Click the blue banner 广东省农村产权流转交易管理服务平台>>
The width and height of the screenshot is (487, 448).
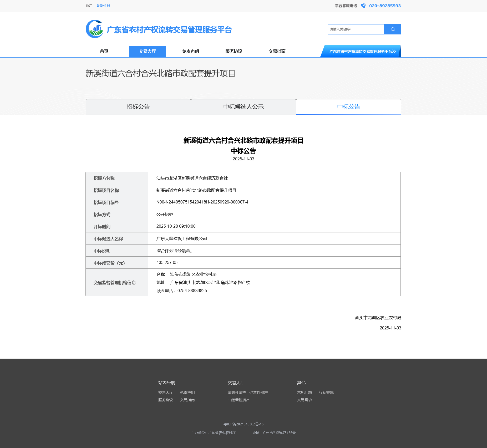tap(361, 51)
